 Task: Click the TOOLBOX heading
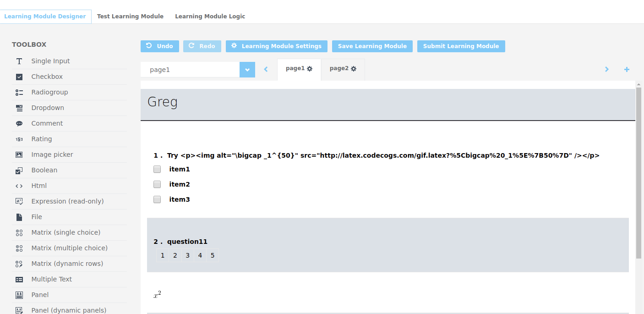(x=29, y=44)
